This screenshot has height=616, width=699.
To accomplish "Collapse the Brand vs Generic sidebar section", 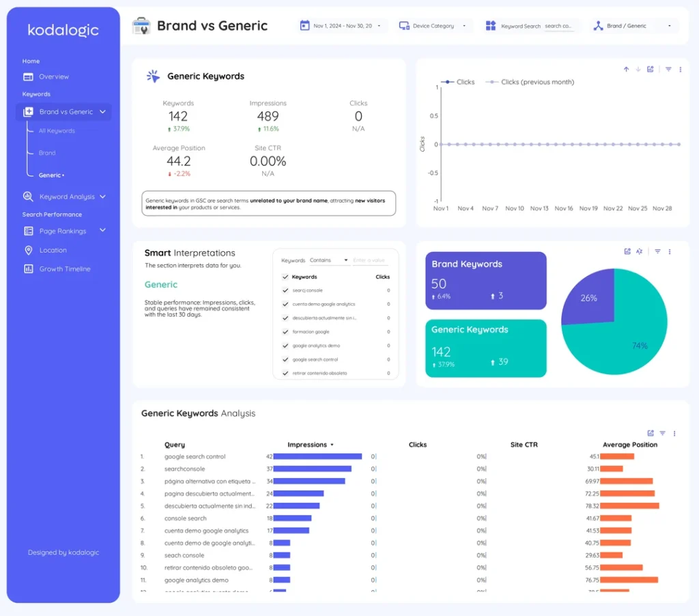I will point(102,111).
